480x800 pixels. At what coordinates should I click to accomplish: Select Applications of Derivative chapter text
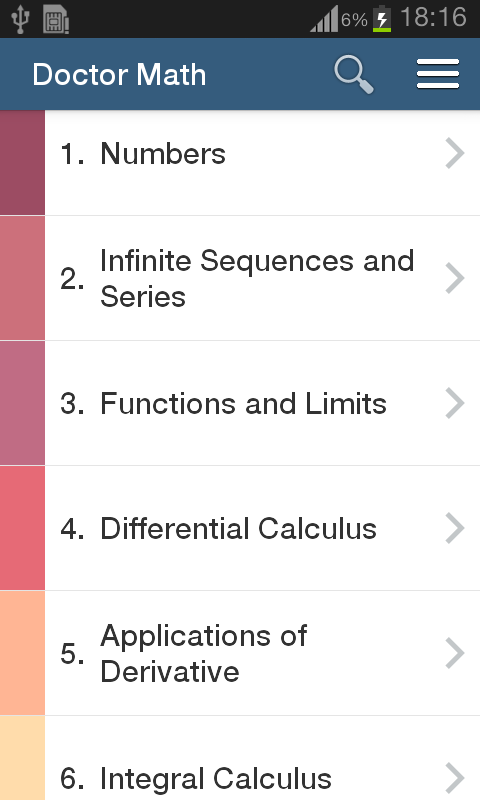tap(204, 654)
